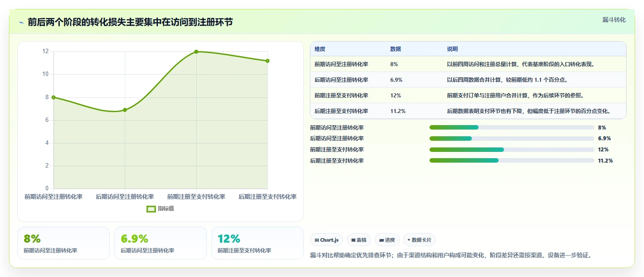Click the 6.9% progress bar
The image size is (644, 277).
point(512,138)
